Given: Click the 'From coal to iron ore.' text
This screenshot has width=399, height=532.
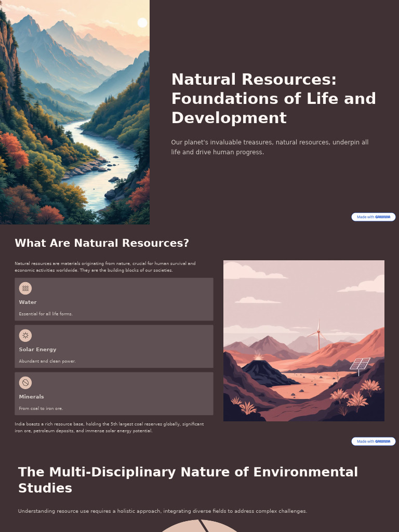Looking at the screenshot, I should (41, 408).
